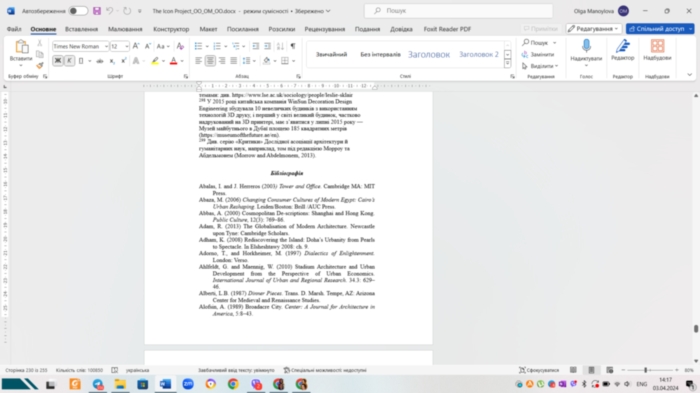700x393 pixels.
Task: Toggle bold formatting button
Action: 58,60
